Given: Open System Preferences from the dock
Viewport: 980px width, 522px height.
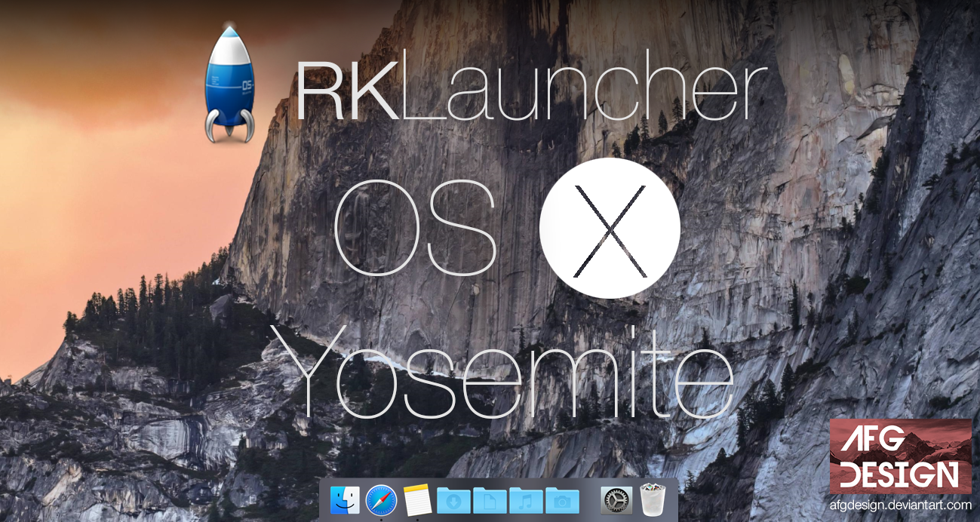Looking at the screenshot, I should point(616,499).
